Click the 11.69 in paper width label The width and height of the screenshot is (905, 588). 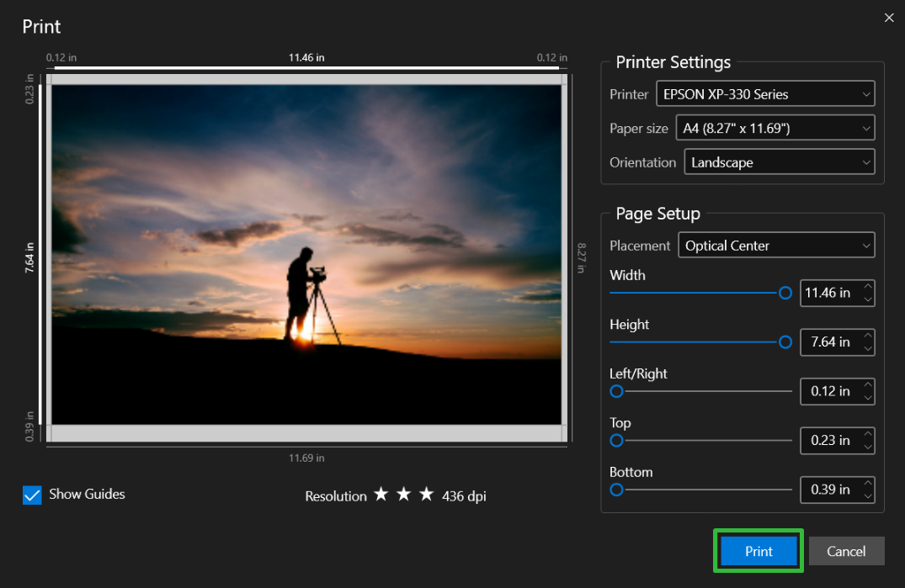pos(306,458)
